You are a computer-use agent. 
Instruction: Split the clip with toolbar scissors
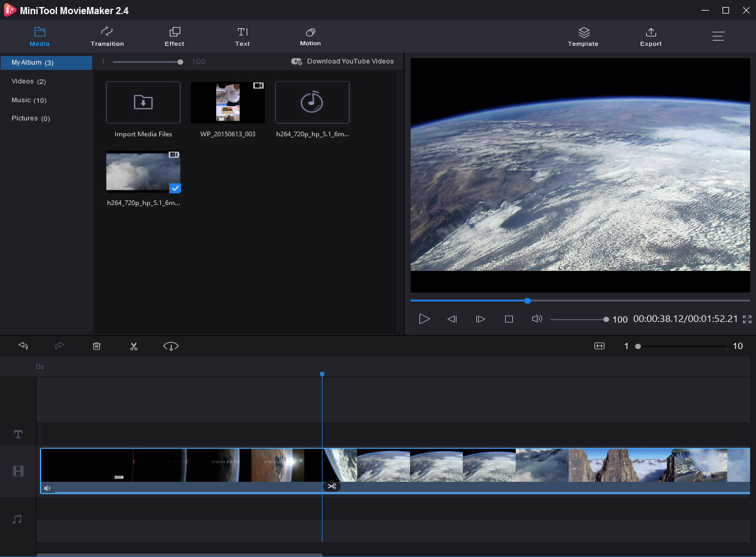[x=134, y=346]
